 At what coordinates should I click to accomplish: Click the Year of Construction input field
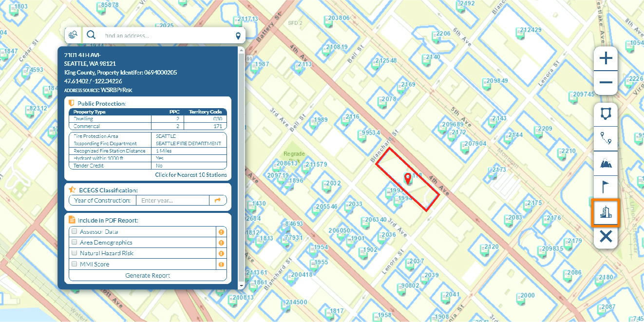pos(172,200)
